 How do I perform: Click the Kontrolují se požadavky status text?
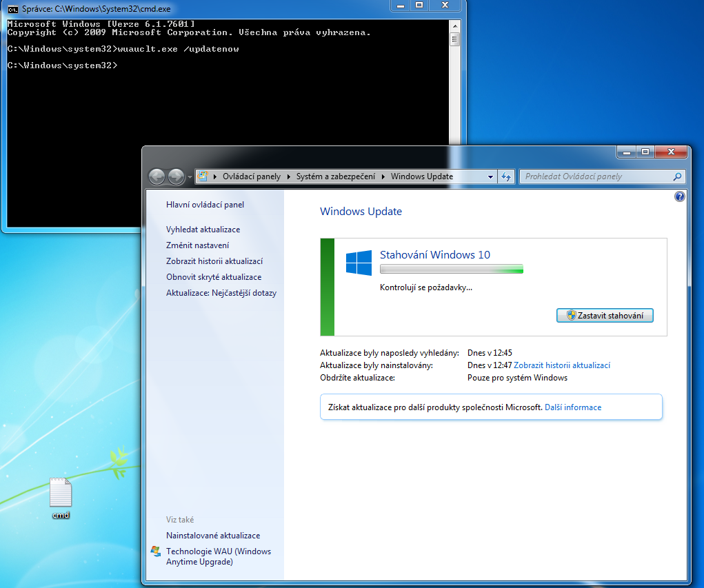[x=426, y=287]
